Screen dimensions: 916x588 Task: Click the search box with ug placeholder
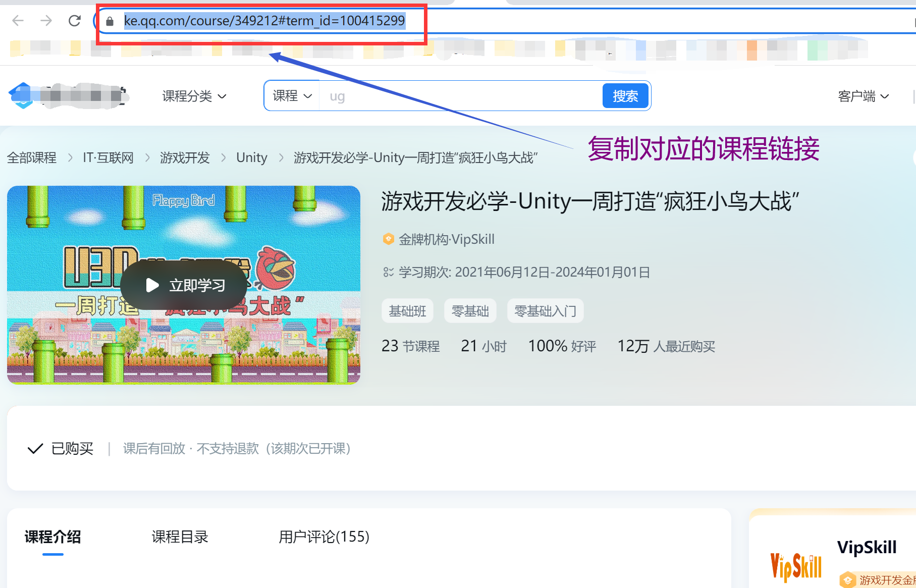(x=460, y=96)
